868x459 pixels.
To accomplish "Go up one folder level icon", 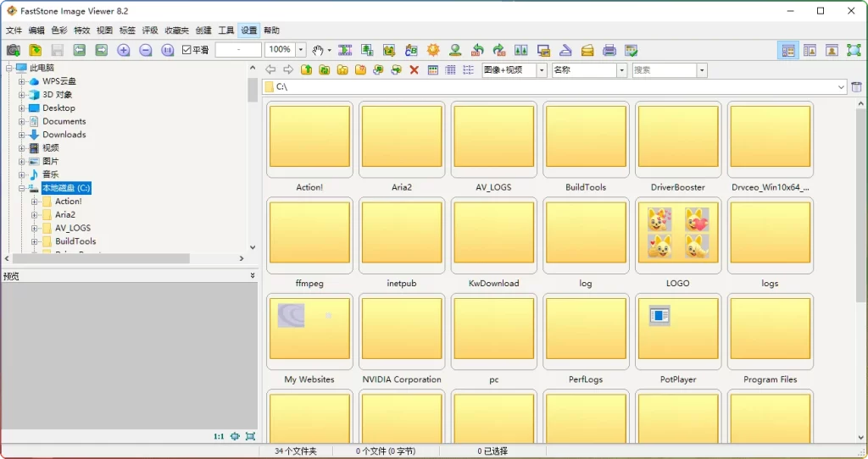I will tap(306, 69).
